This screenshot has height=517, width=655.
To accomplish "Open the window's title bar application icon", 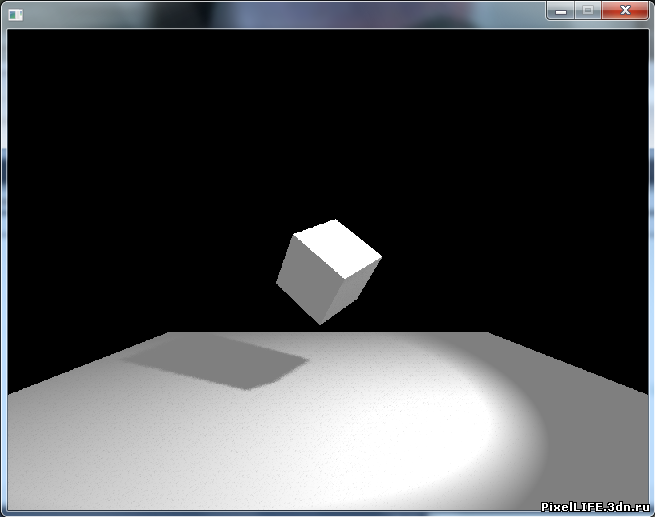I will (15, 15).
